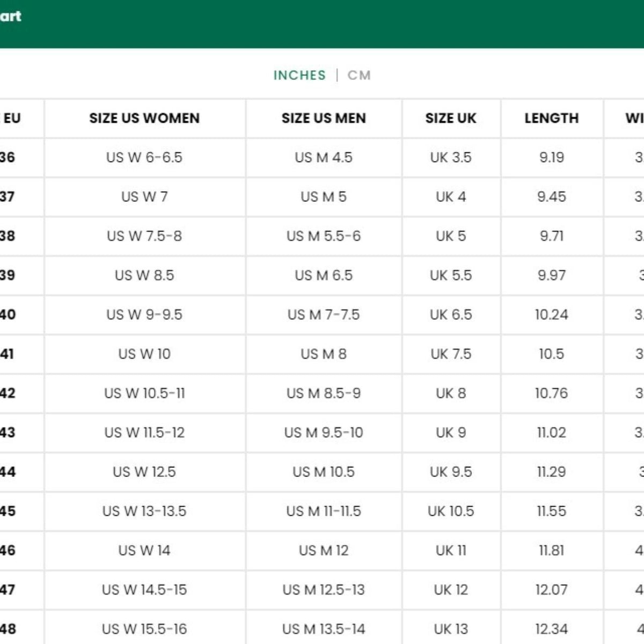
Task: Click the US W 6-6.5 cell
Action: pos(144,157)
